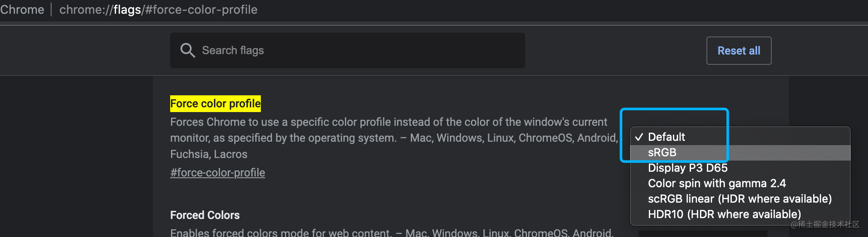Click the Forced Colors flag heading

point(205,215)
